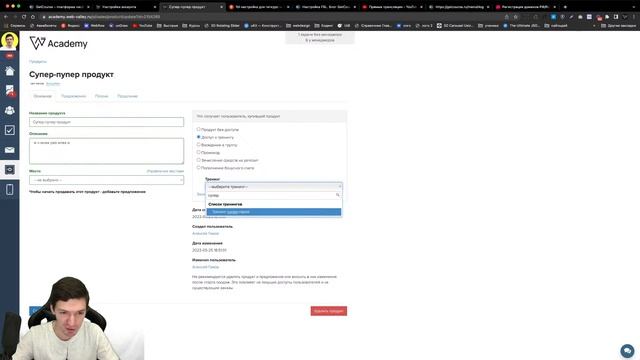Close the 'Супер-пупер продукт' browser tab
The image size is (640, 360).
click(x=221, y=7)
